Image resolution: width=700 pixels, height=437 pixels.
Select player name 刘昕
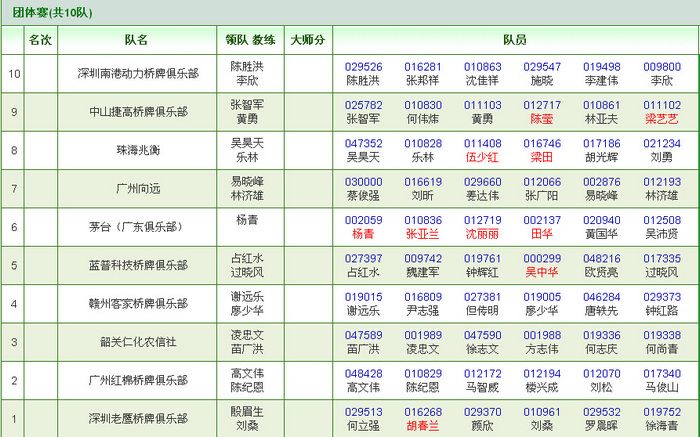[x=423, y=196]
